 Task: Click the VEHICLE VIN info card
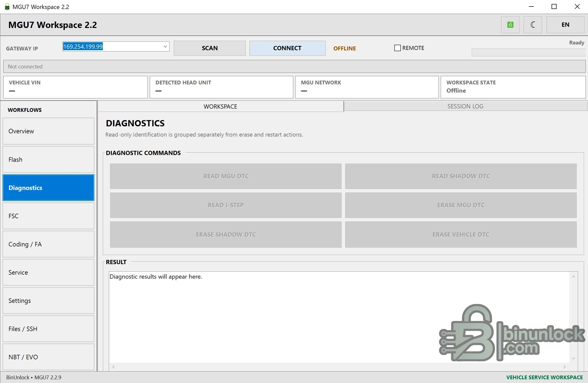[x=75, y=87]
